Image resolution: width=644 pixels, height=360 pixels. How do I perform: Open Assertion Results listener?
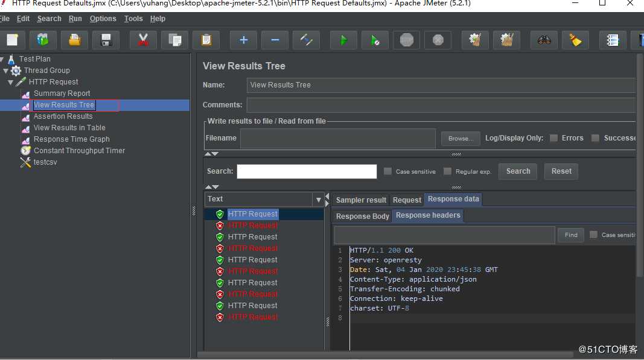(63, 116)
